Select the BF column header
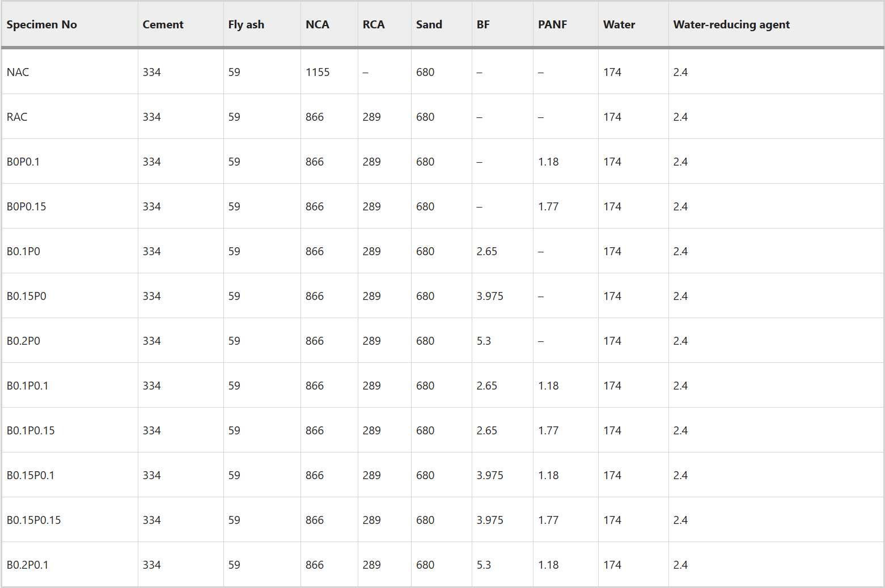 coord(483,24)
